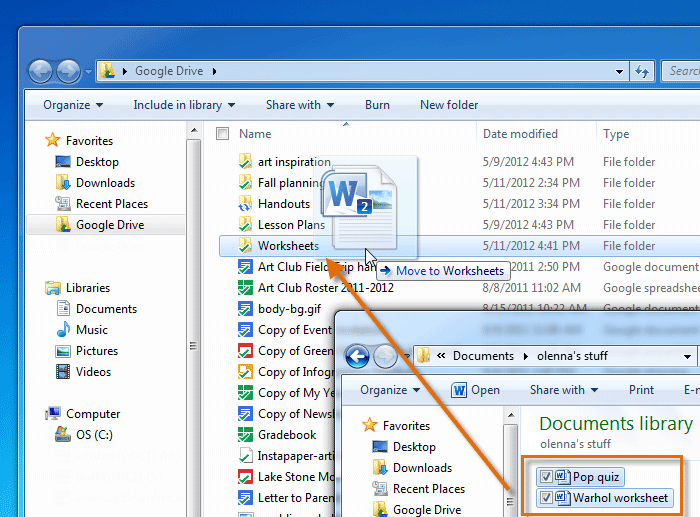The image size is (700, 517).
Task: Click the New folder button
Action: coord(449,105)
